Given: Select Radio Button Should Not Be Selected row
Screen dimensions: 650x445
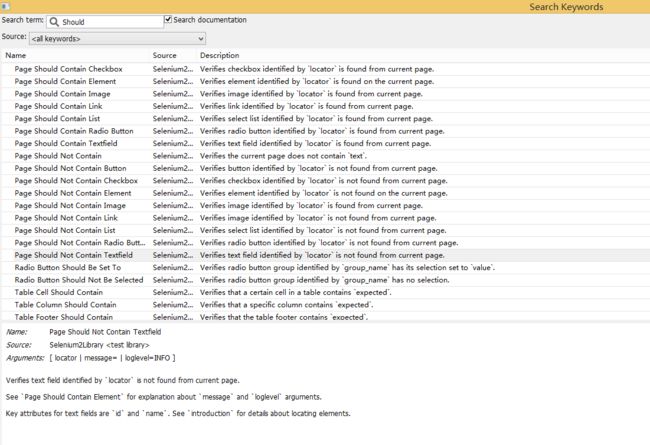Looking at the screenshot, I should coord(78,280).
